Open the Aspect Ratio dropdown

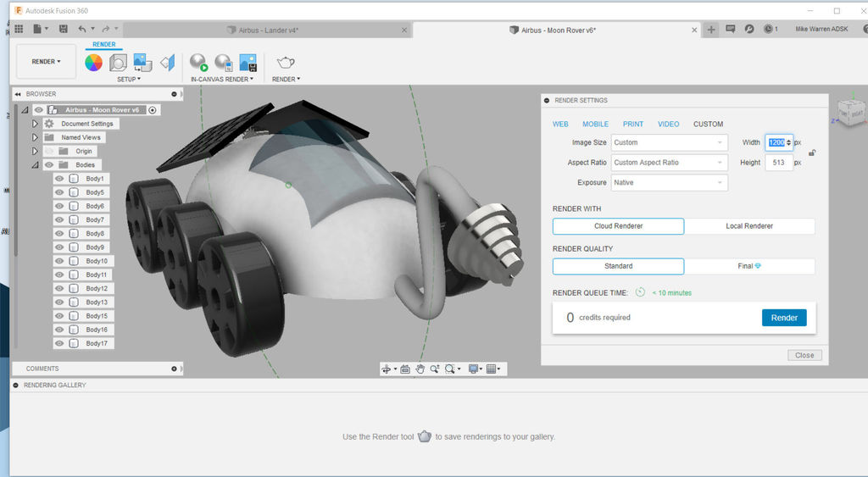click(670, 163)
